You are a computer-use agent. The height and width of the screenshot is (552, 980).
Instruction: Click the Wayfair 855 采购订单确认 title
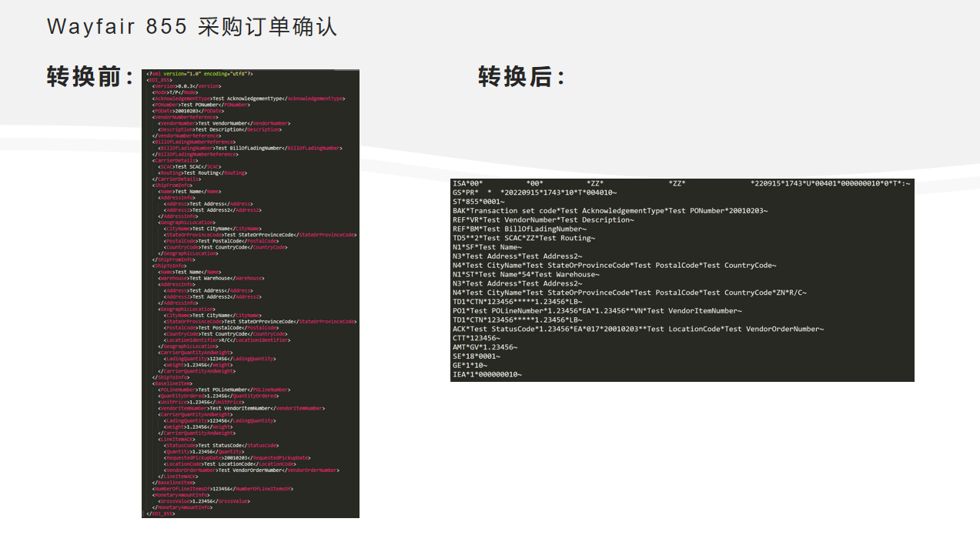(192, 27)
